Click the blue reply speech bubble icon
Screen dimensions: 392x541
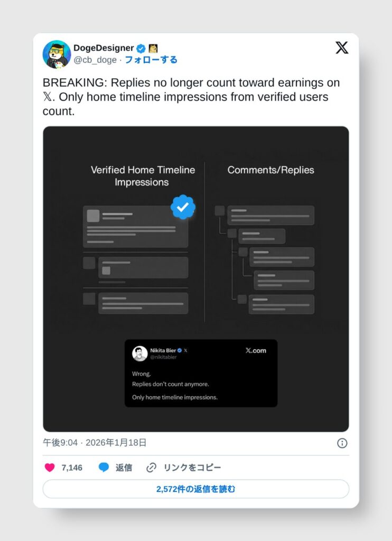pos(104,468)
